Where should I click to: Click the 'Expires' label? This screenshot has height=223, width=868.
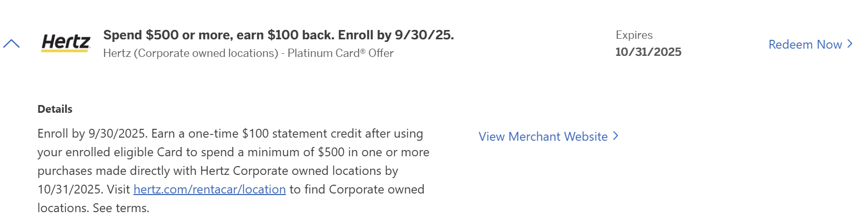coord(634,35)
